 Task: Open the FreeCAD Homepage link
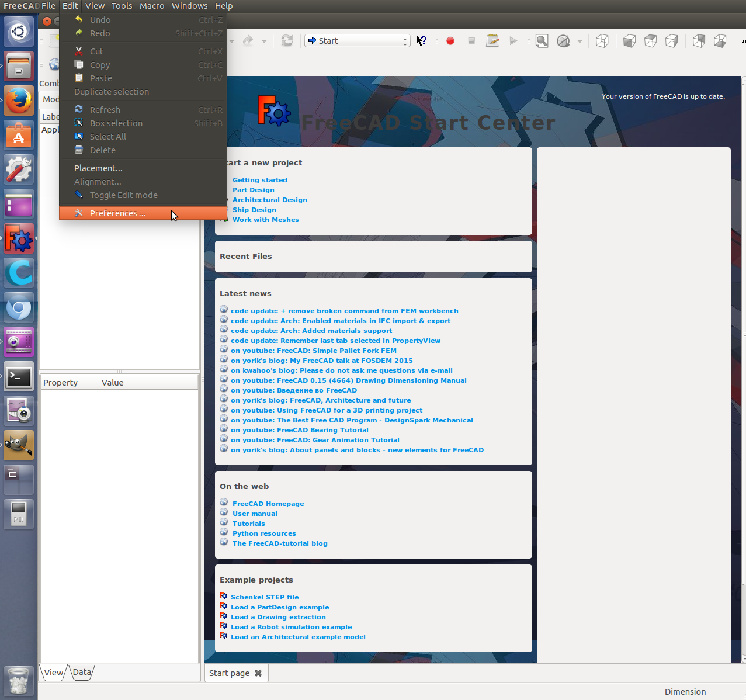(x=268, y=504)
